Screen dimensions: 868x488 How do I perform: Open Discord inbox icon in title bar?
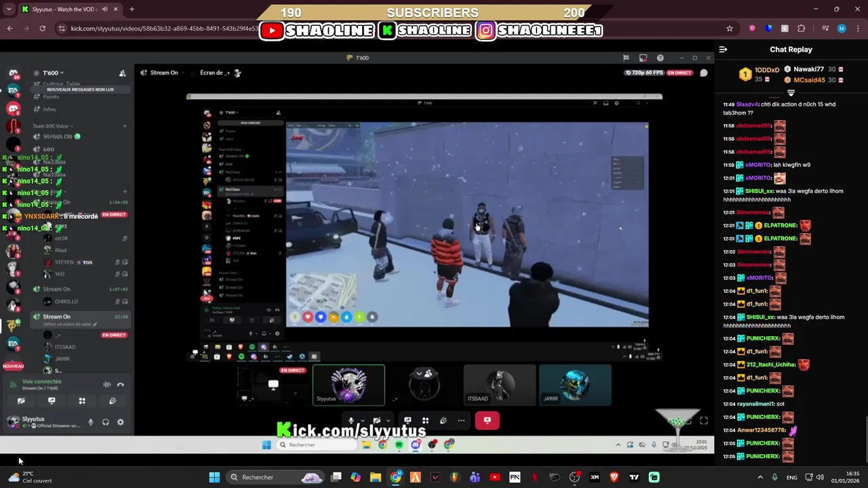click(643, 58)
